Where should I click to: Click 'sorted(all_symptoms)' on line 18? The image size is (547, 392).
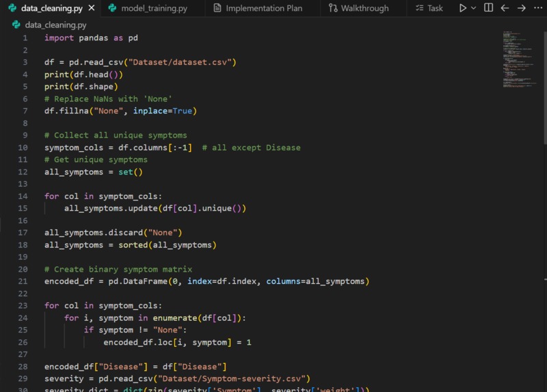click(168, 245)
